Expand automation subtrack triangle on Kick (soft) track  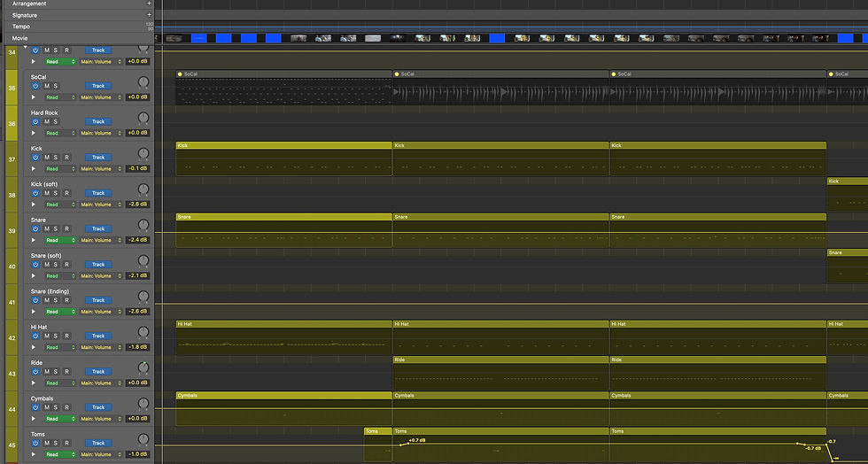pos(34,205)
